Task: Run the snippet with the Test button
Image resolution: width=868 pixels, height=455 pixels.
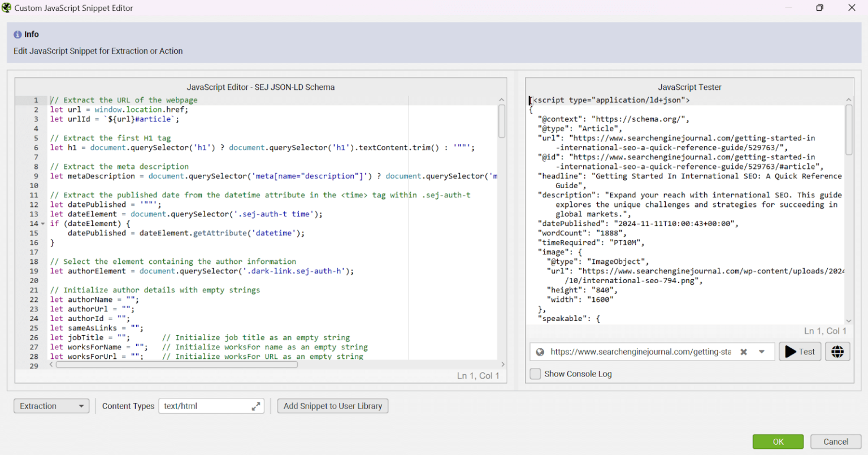Action: click(x=800, y=352)
